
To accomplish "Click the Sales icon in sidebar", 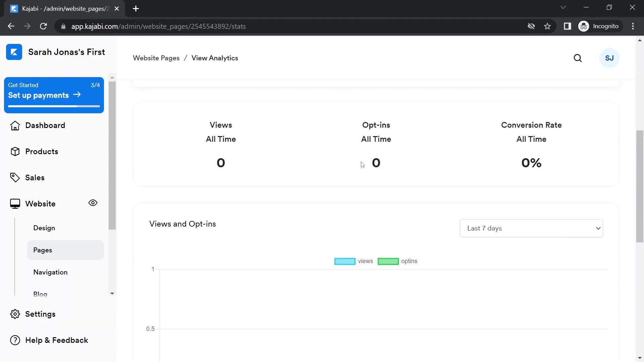I will pyautogui.click(x=15, y=177).
